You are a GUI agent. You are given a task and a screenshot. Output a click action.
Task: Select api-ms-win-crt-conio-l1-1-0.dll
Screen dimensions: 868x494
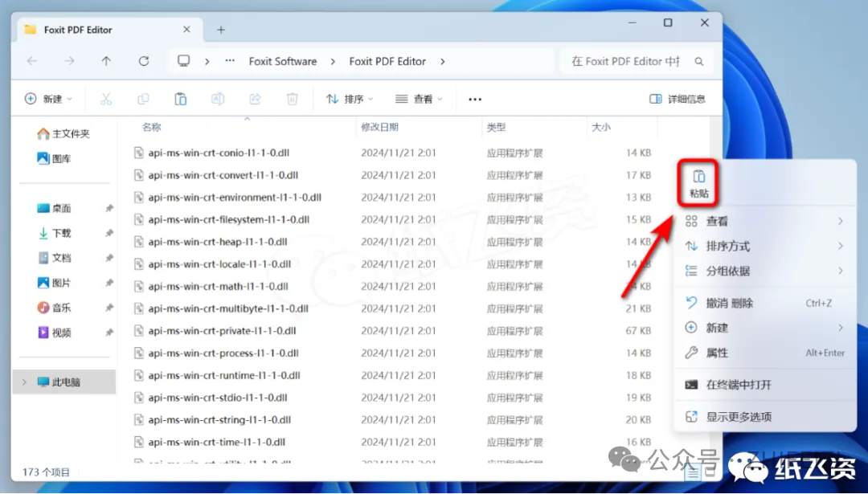(219, 153)
